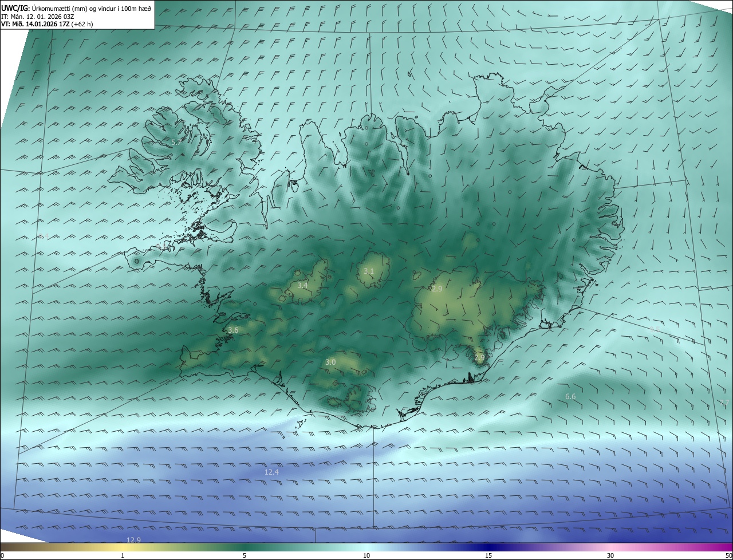
Task: Click the '10' tick on the colour scale
Action: pos(366,555)
